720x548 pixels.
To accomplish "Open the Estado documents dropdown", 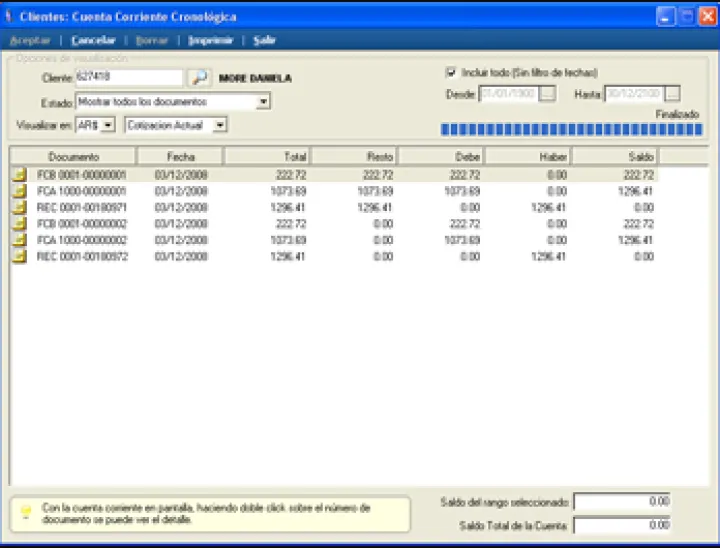I will (263, 102).
